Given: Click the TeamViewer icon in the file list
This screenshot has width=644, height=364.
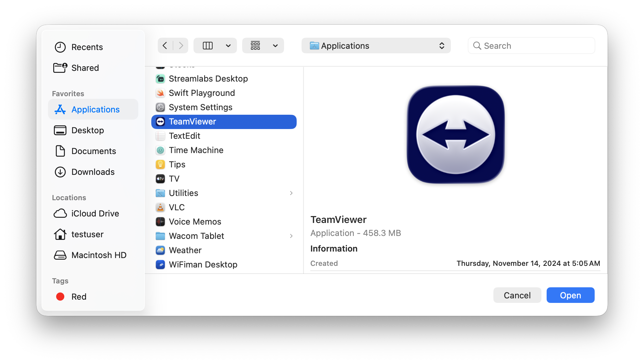Looking at the screenshot, I should click(160, 122).
